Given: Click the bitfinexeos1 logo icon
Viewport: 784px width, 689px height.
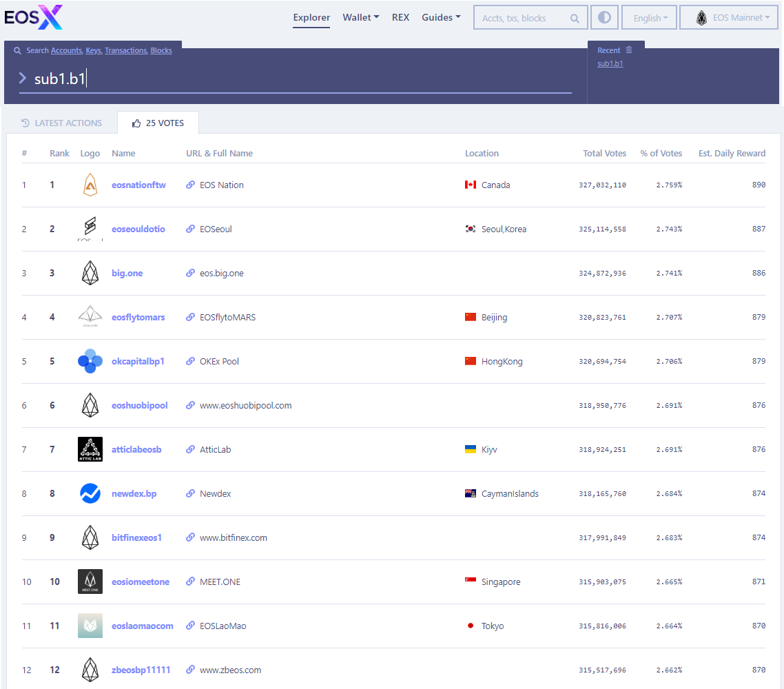Looking at the screenshot, I should click(x=90, y=537).
